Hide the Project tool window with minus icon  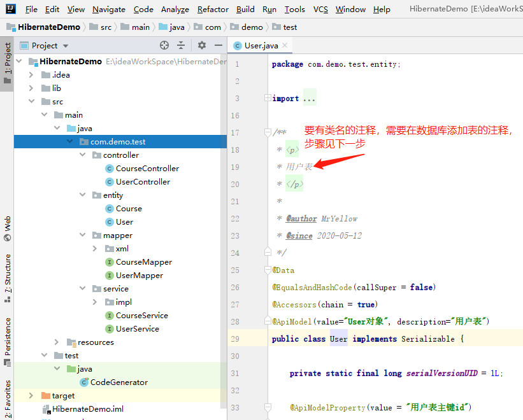click(x=217, y=45)
